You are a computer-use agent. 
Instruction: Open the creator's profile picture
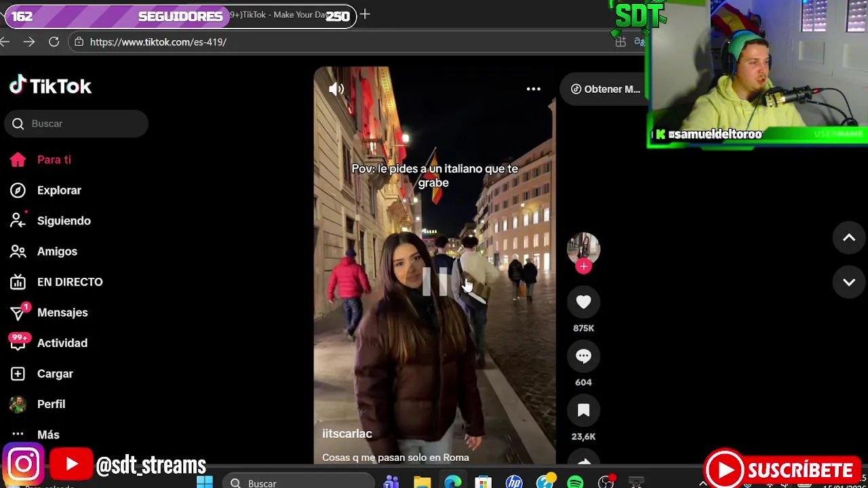[583, 248]
